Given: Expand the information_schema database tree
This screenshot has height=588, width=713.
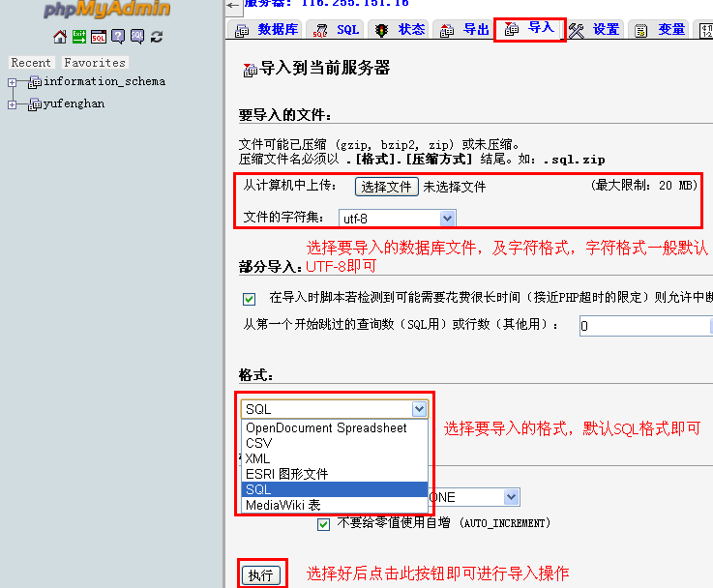Looking at the screenshot, I should (x=13, y=82).
